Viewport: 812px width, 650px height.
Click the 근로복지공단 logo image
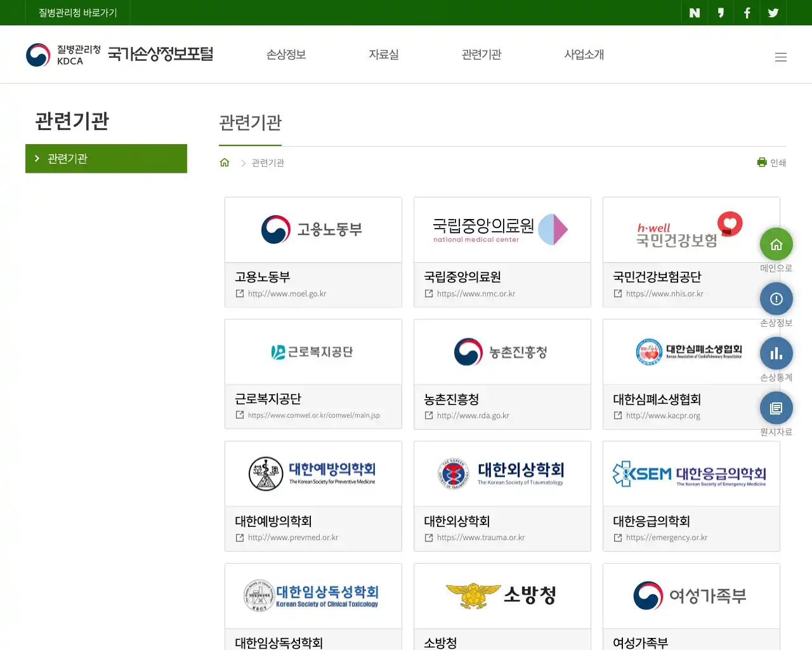coord(311,352)
